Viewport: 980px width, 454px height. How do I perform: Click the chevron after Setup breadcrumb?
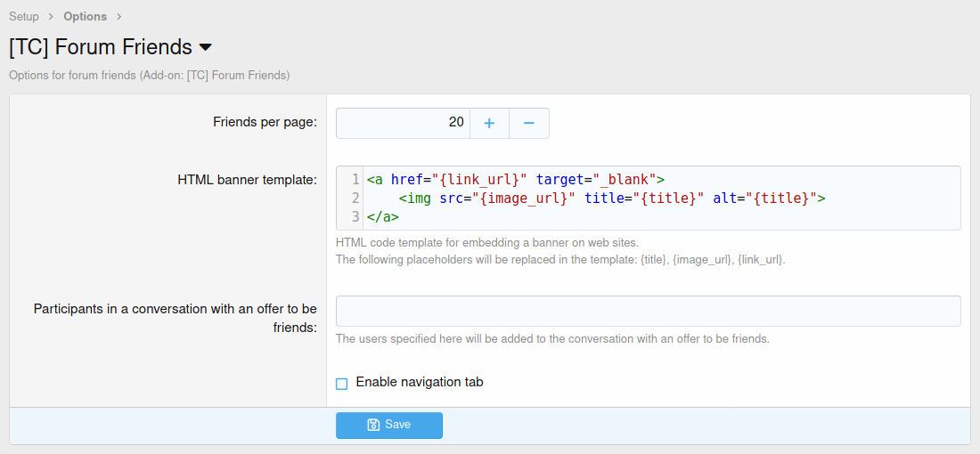(51, 16)
